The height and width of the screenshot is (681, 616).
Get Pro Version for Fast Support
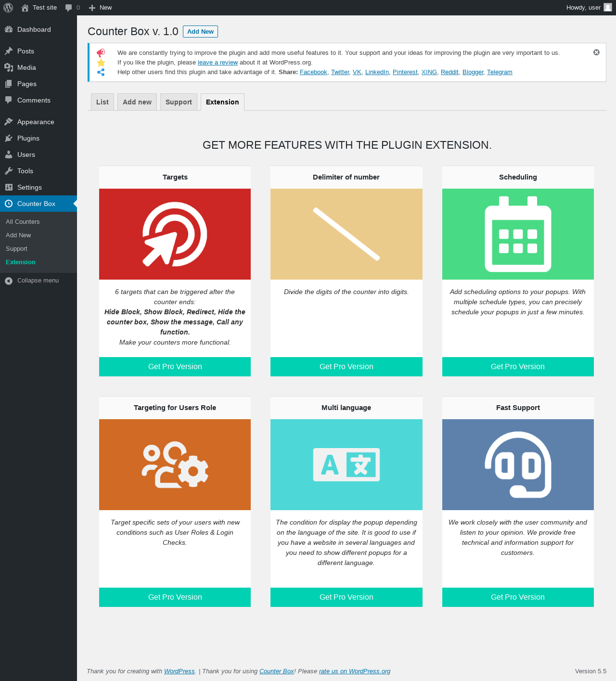coord(518,597)
